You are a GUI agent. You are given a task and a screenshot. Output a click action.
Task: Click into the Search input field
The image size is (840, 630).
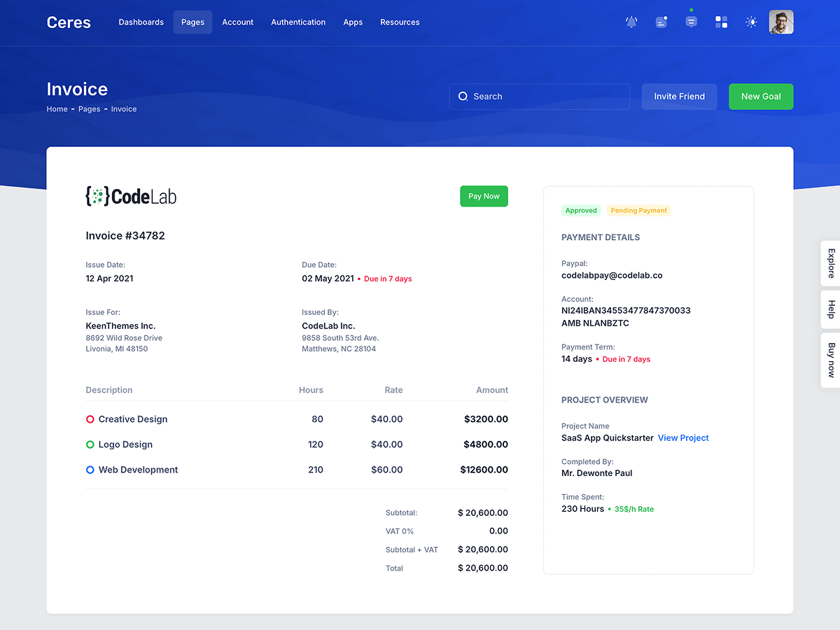[546, 97]
